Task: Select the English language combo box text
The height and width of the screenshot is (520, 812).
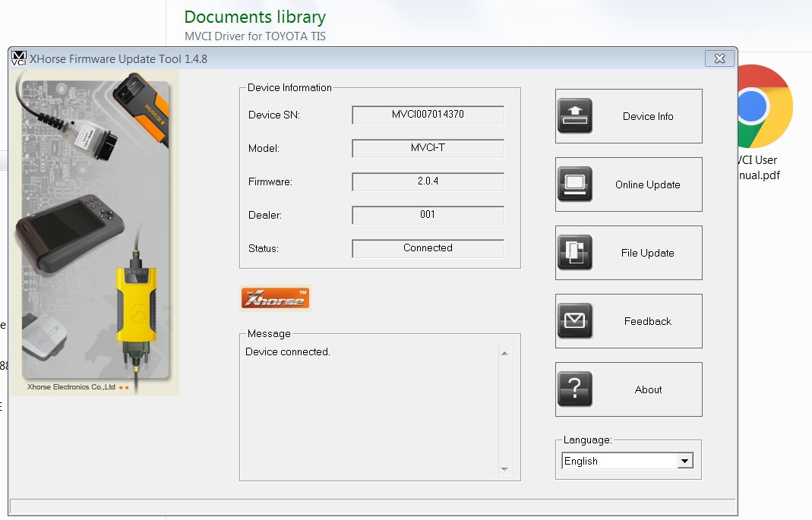Action: click(580, 461)
